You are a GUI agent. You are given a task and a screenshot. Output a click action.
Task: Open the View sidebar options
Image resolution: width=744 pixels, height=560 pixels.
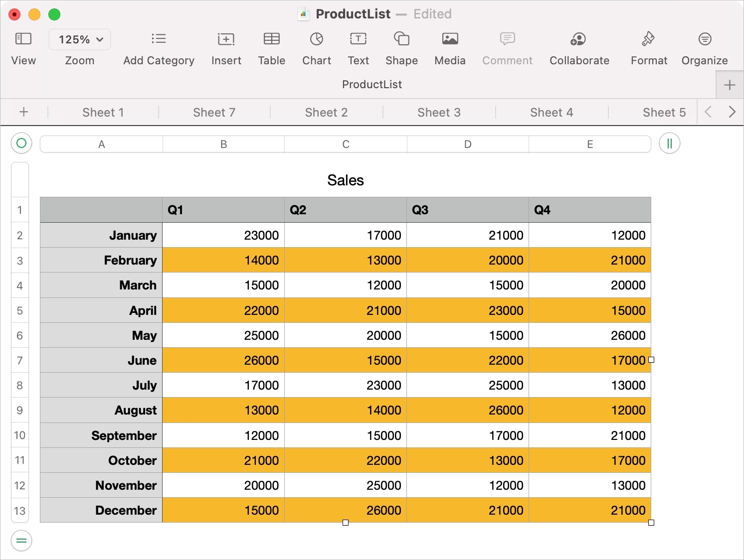click(x=23, y=39)
